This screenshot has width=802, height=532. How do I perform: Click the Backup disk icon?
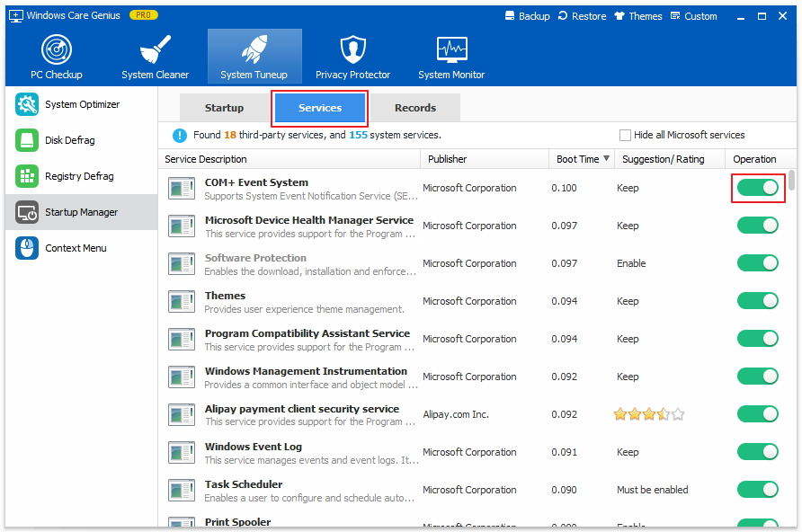510,16
